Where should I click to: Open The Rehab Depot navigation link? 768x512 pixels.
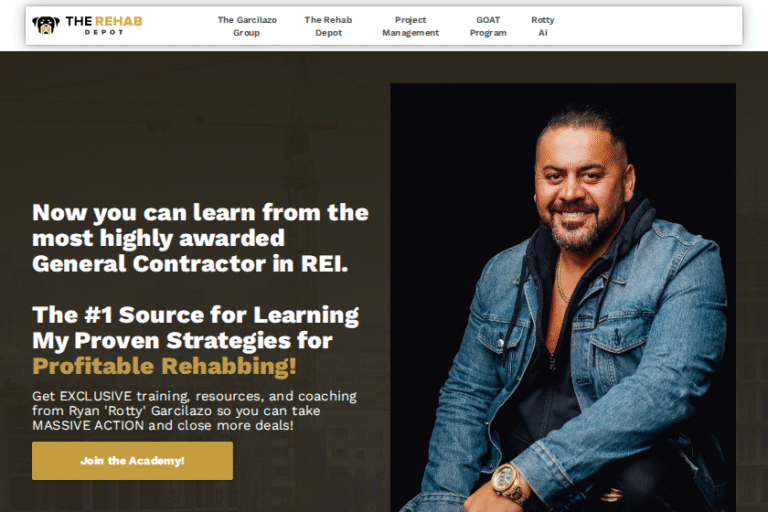[328, 26]
